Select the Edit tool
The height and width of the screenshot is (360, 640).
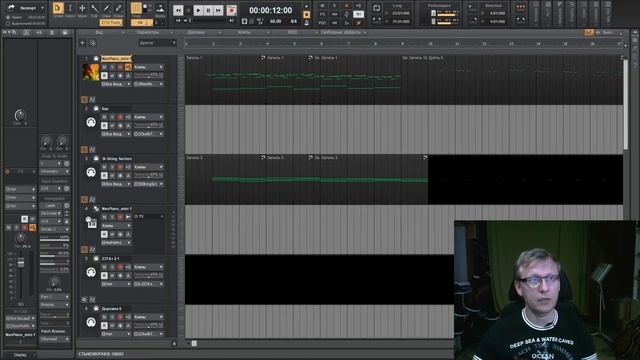coord(94,9)
